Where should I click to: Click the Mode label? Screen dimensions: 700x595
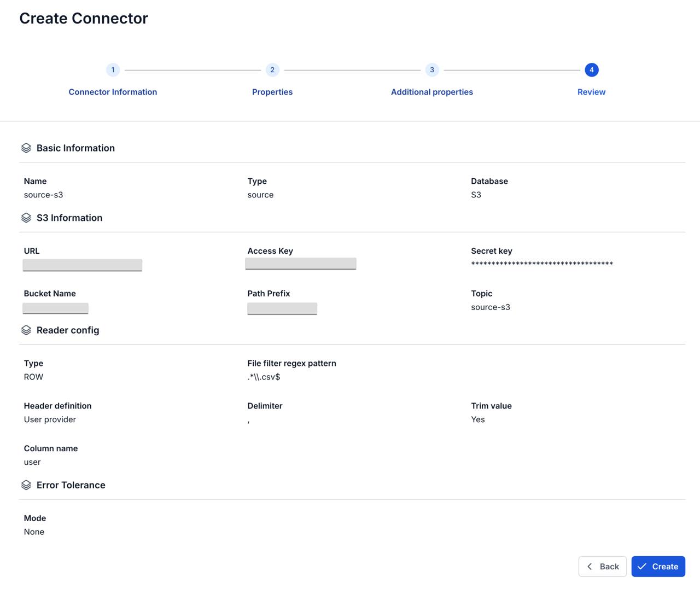point(35,518)
